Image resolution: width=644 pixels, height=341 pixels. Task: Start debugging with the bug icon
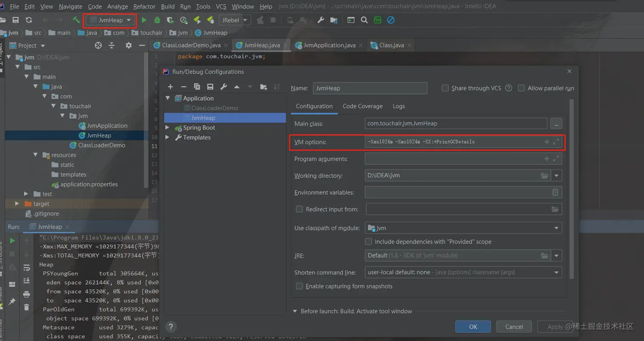157,20
